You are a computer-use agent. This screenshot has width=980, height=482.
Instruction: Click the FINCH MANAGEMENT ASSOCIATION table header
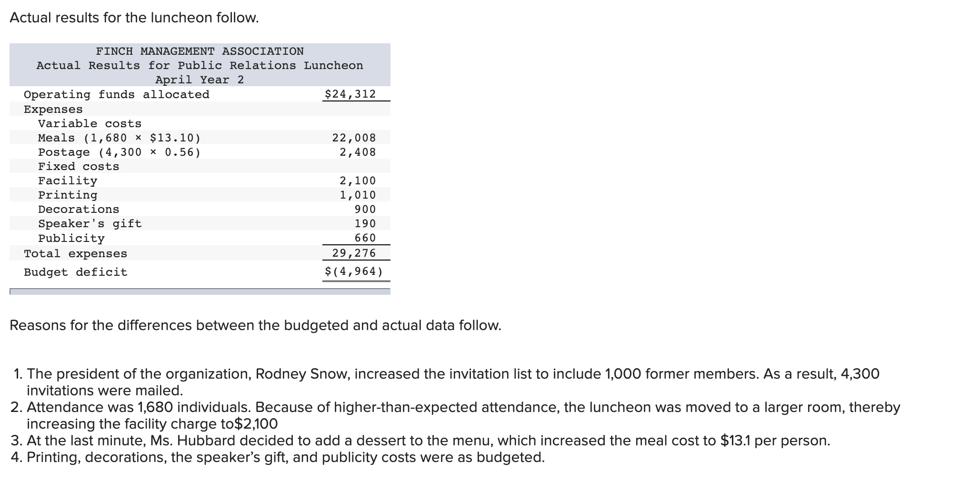point(200,51)
